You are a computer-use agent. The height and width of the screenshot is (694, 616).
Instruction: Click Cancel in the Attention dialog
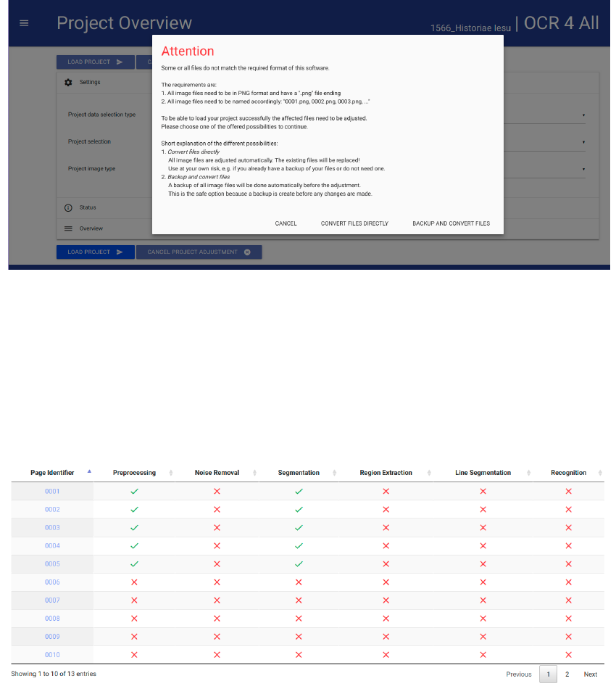coord(286,223)
